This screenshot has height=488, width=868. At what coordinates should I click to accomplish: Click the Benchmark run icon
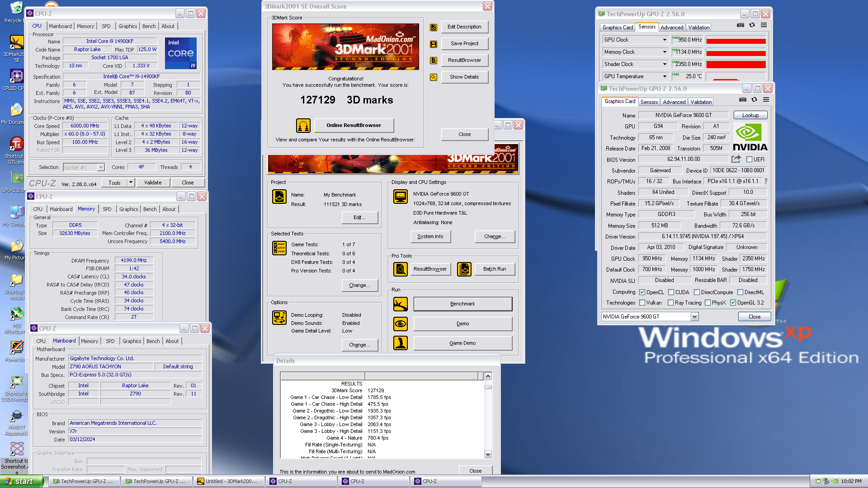(x=401, y=304)
